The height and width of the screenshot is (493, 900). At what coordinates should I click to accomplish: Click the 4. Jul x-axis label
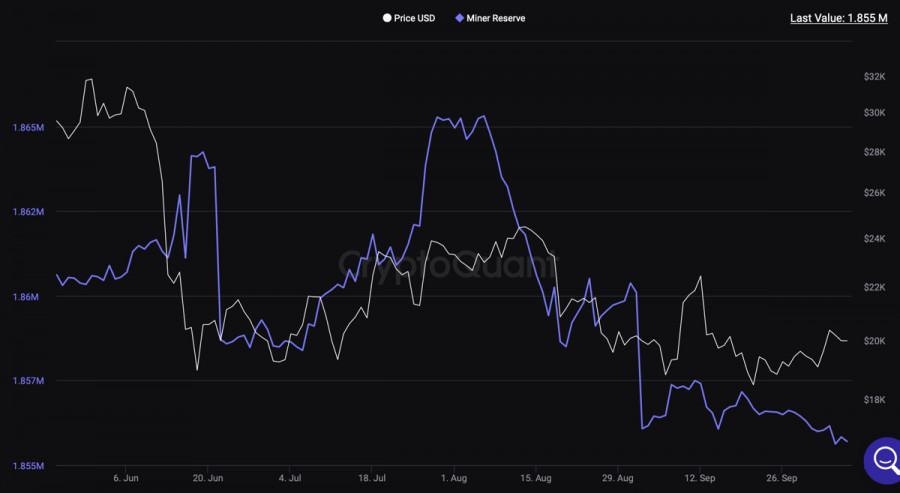click(x=290, y=479)
